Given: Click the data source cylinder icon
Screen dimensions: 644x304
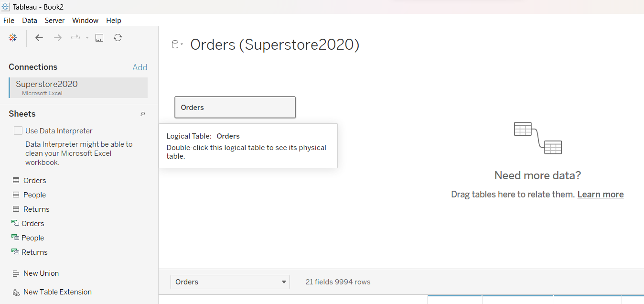Looking at the screenshot, I should click(175, 44).
